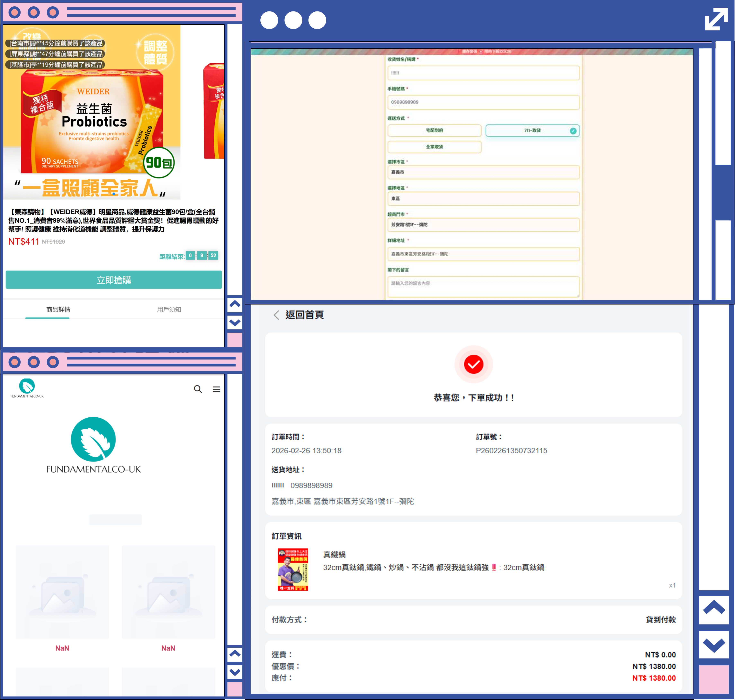This screenshot has height=700, width=735.
Task: Select 宅配到府 delivery option
Action: click(x=434, y=131)
